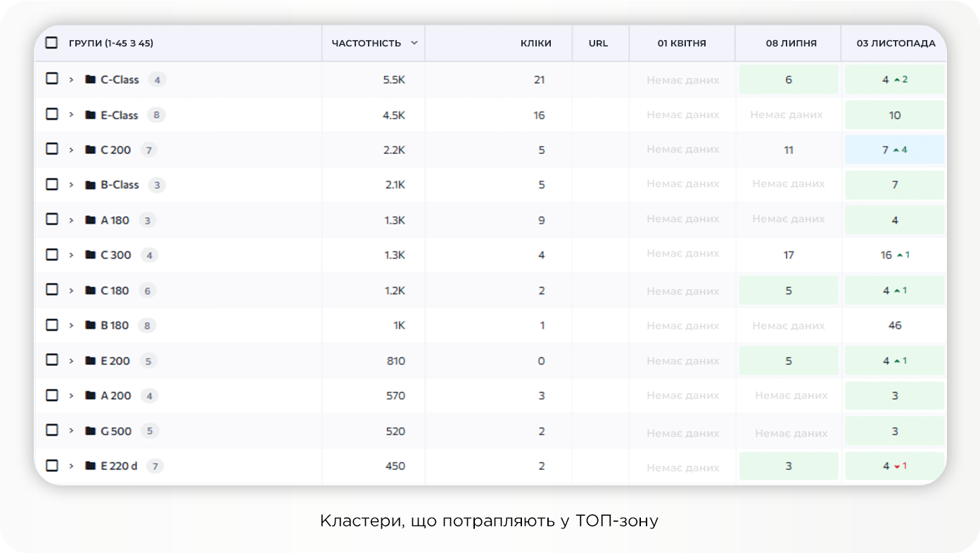
Task: Sort by the Кліки column header
Action: [x=535, y=43]
